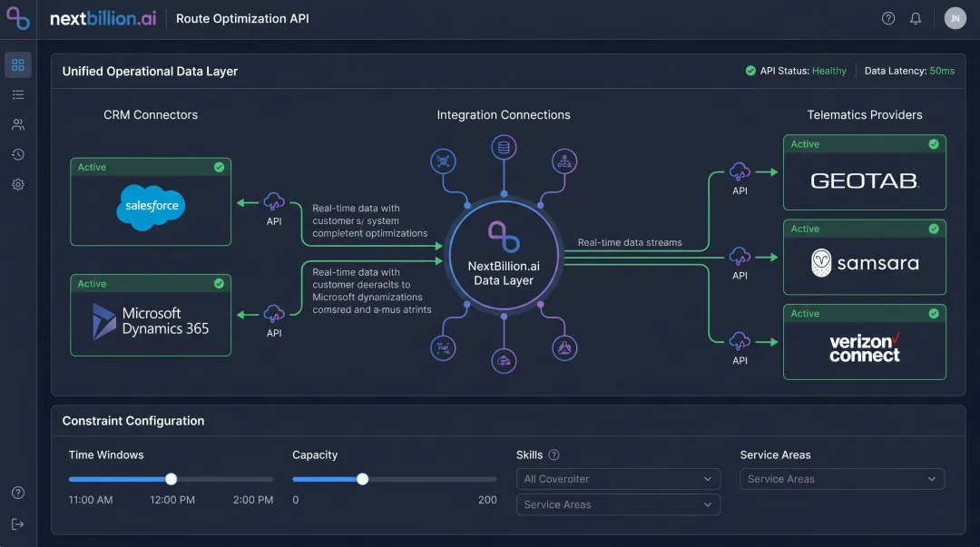Open the Verizon Connect provider card

coord(865,342)
